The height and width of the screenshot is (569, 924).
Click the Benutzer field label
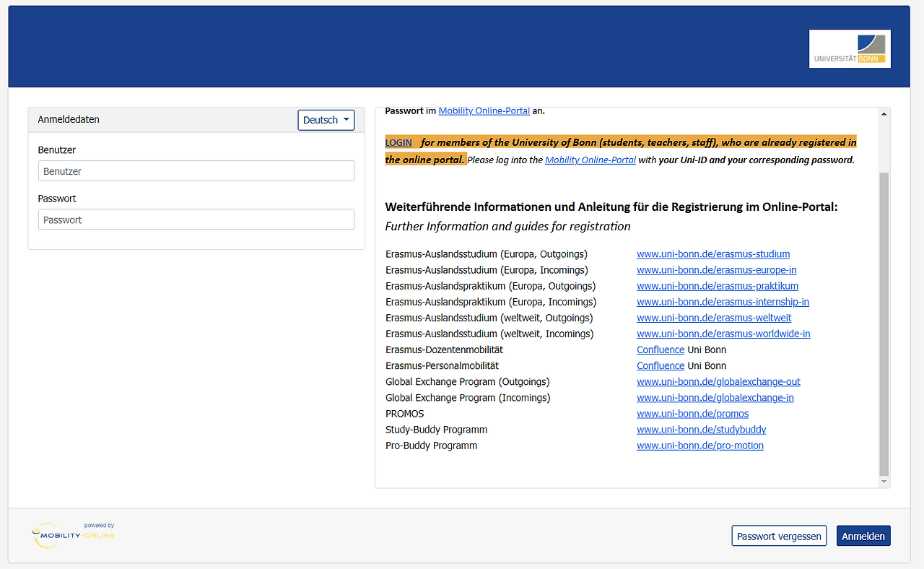coord(57,150)
